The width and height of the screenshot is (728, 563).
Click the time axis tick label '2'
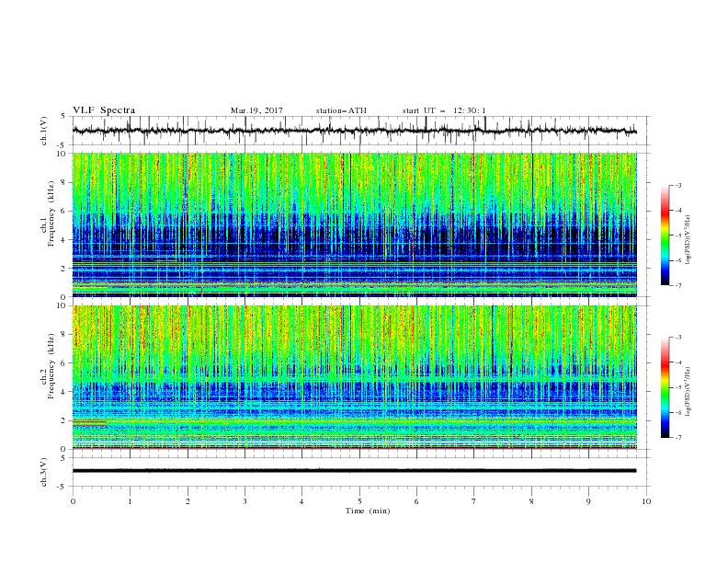pos(188,501)
